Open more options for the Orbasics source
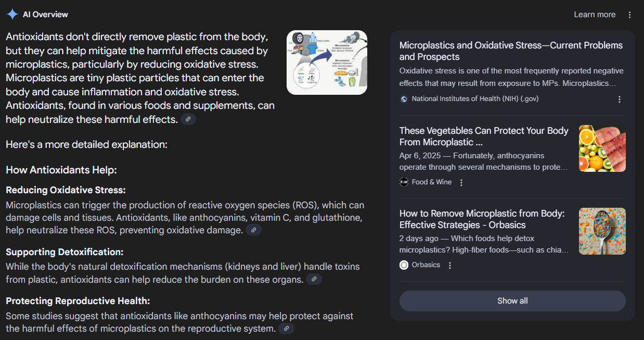Image resolution: width=644 pixels, height=340 pixels. click(x=450, y=265)
